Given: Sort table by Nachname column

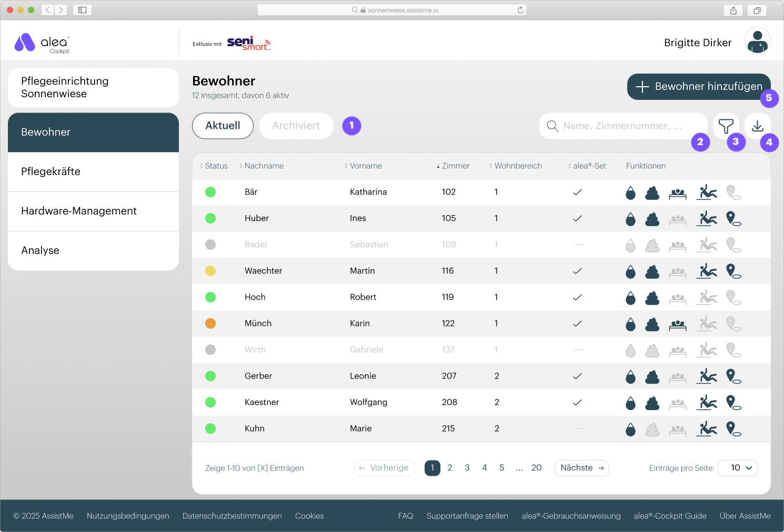Looking at the screenshot, I should [264, 166].
